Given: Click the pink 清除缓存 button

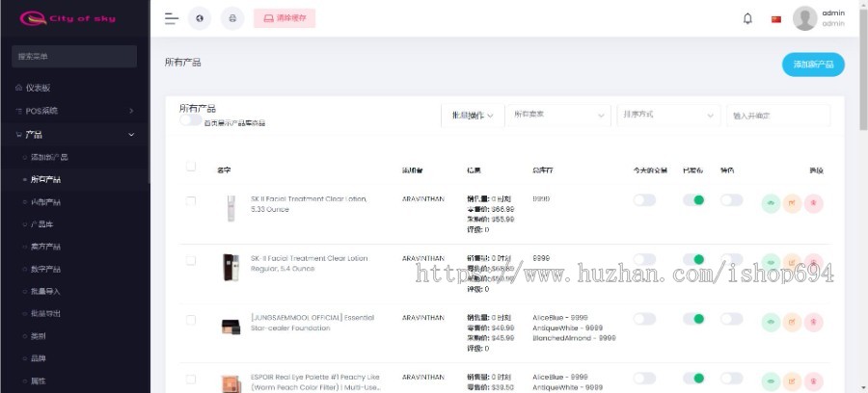Looking at the screenshot, I should pos(285,18).
